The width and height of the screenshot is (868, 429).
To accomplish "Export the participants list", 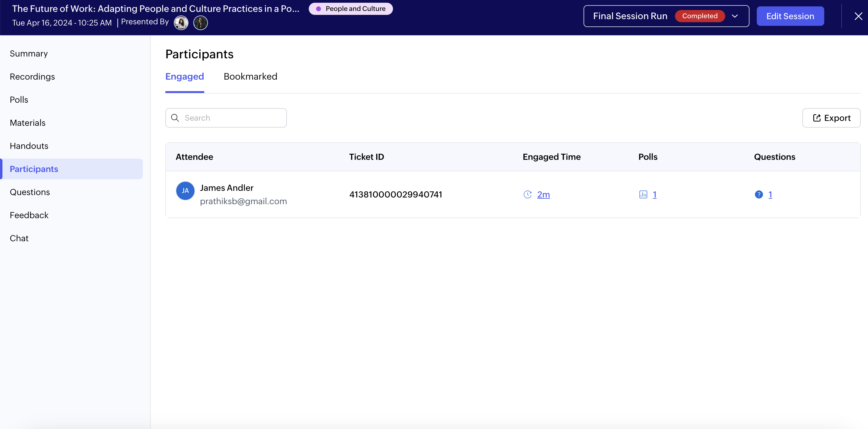I will [x=831, y=118].
